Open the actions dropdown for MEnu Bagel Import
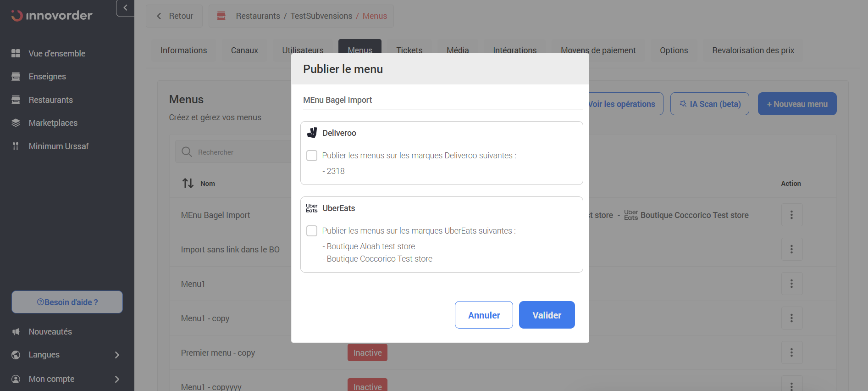Image resolution: width=868 pixels, height=391 pixels. coord(791,215)
